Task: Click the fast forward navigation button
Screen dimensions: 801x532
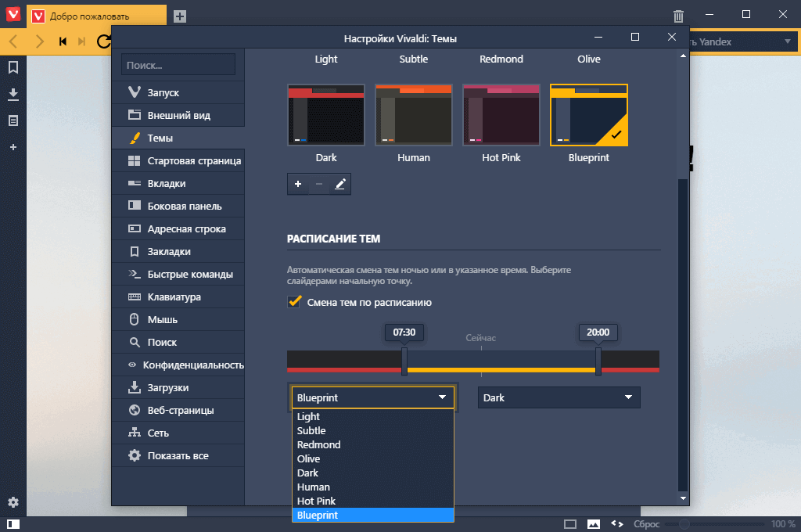Action: (x=81, y=41)
